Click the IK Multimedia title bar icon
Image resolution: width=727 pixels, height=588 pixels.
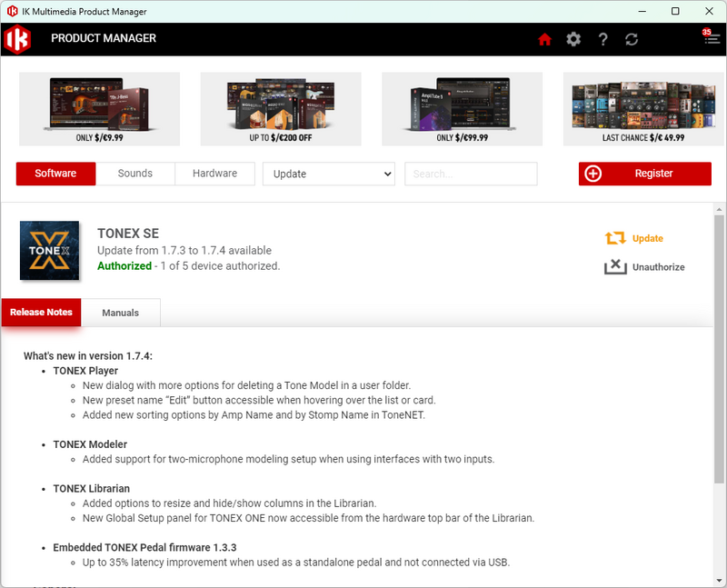click(12, 11)
